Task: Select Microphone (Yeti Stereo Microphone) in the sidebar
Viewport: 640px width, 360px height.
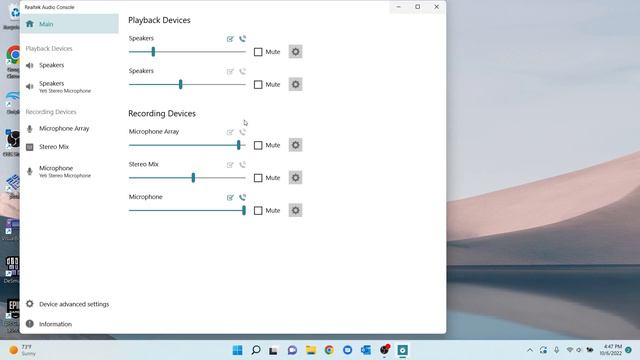Action: (69, 171)
